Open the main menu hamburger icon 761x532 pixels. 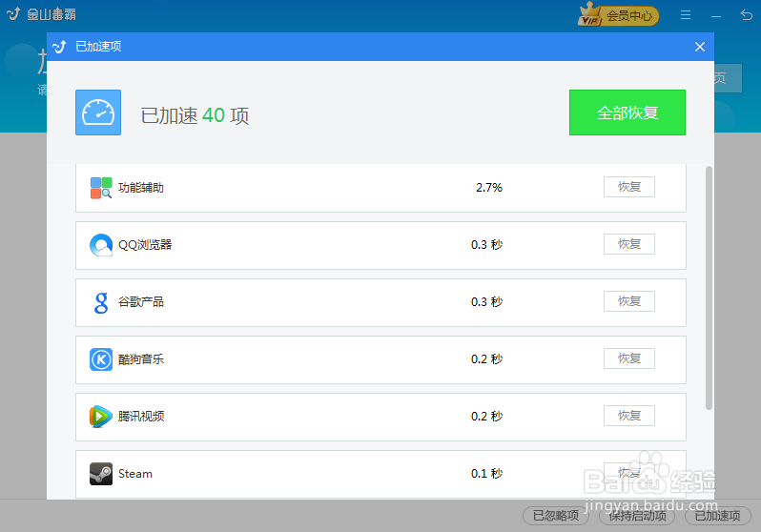[x=686, y=15]
